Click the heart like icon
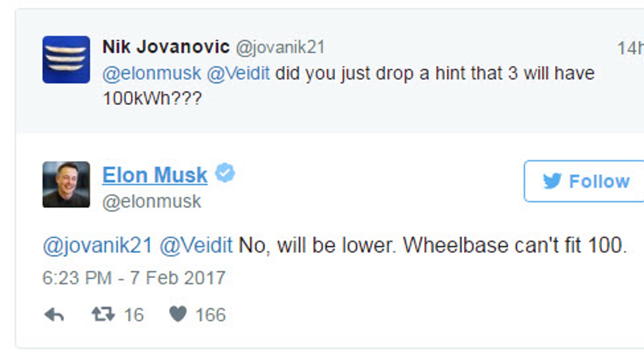 coord(178,314)
